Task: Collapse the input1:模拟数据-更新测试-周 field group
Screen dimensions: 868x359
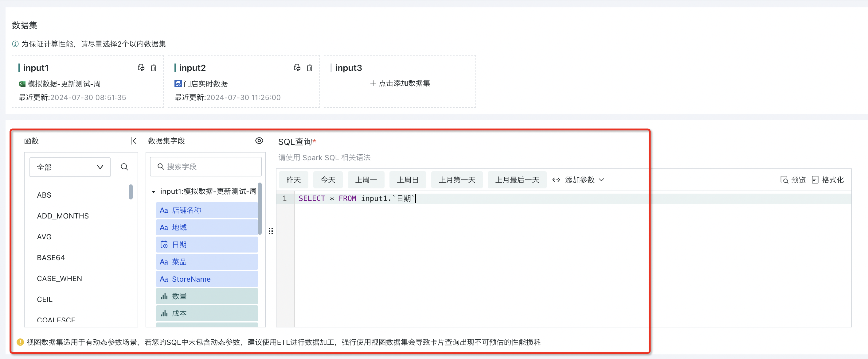Action: pyautogui.click(x=153, y=192)
